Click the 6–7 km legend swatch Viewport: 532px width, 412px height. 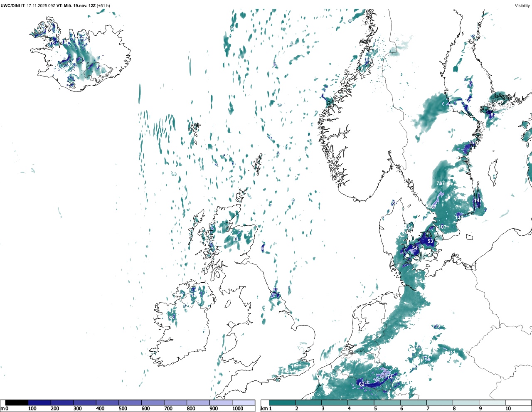click(413, 402)
